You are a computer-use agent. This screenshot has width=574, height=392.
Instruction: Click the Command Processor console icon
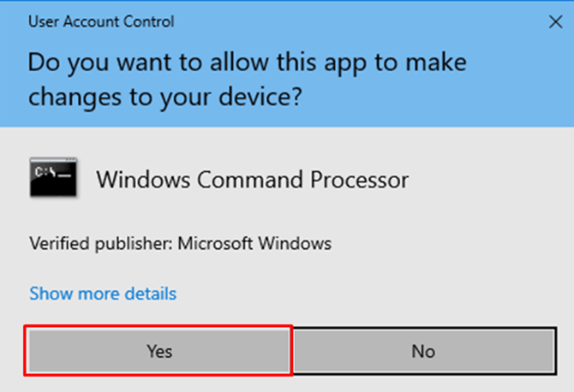click(x=53, y=179)
